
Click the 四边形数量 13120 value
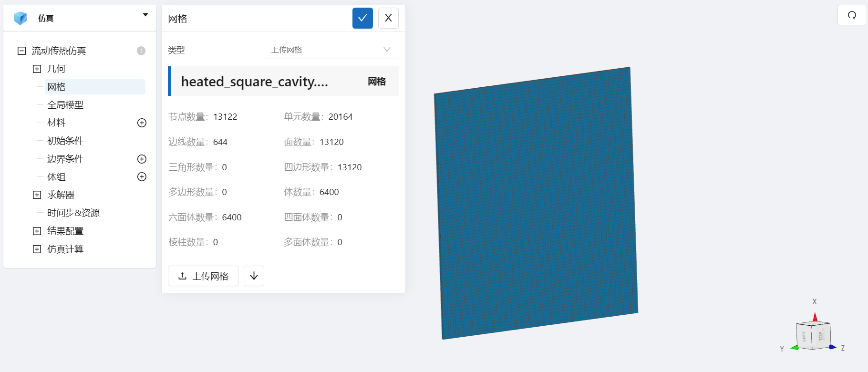[x=350, y=167]
